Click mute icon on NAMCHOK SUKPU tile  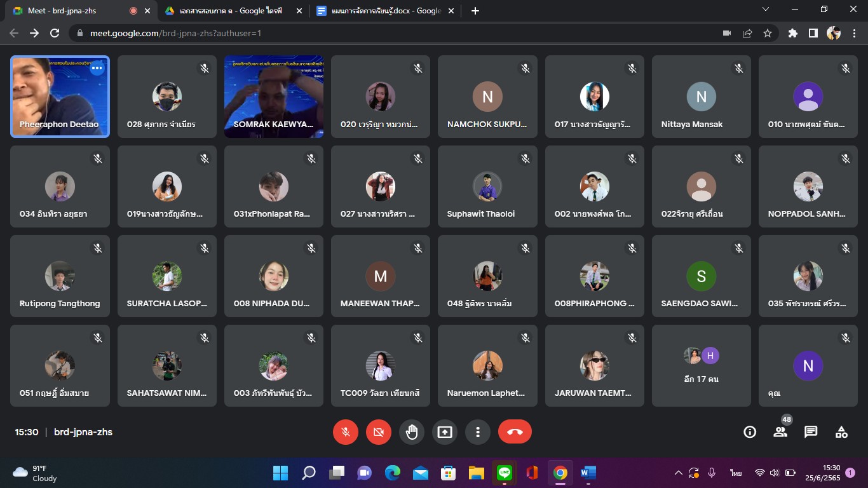[x=525, y=69]
